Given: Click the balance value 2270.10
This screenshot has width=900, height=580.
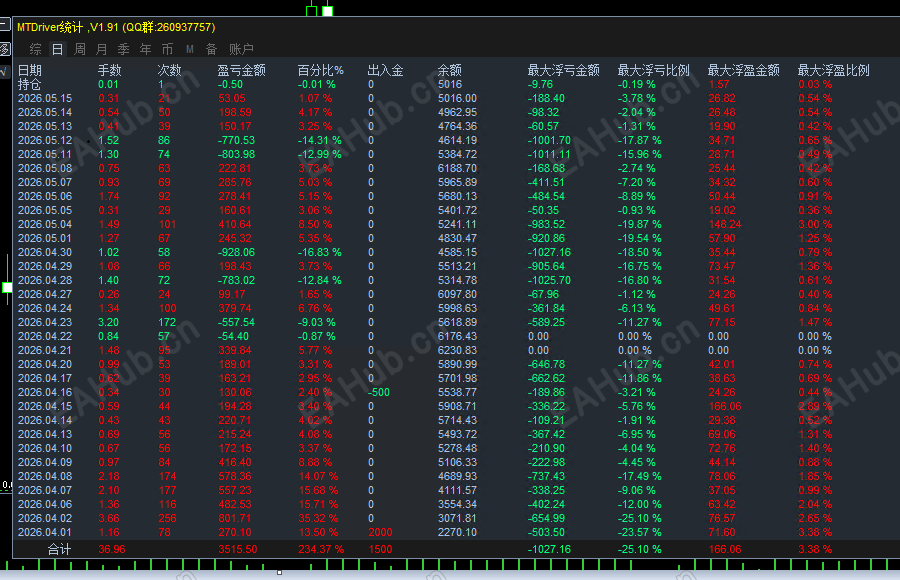Looking at the screenshot, I should pos(457,532).
